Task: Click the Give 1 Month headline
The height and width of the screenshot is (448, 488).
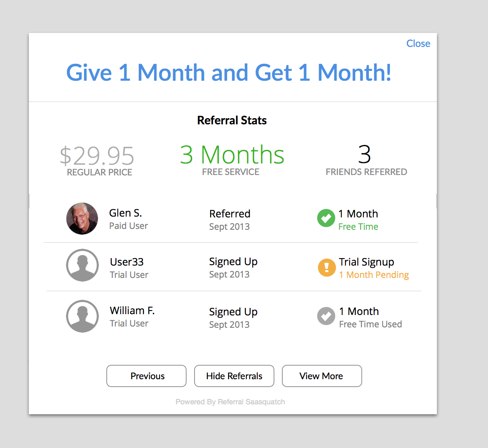Action: 229,72
